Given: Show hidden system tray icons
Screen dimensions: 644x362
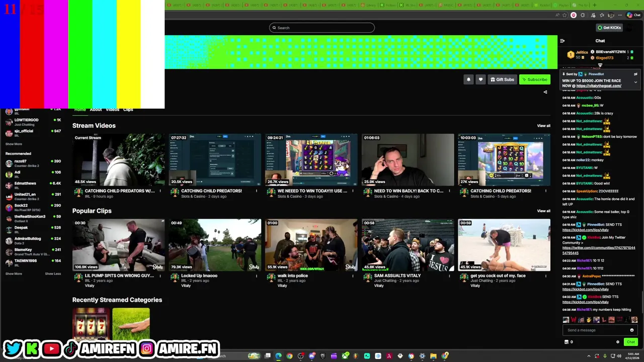Looking at the screenshot, I should [x=589, y=356].
